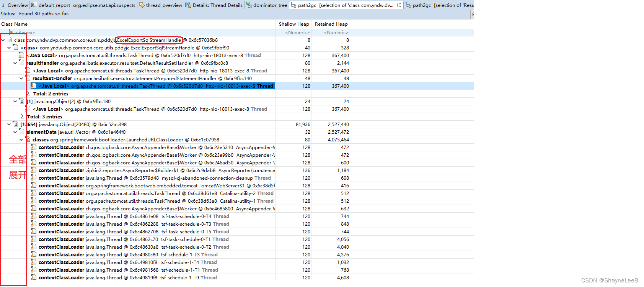Click icon of zipkin2 AsyncReporter$Builder$1 row

(x=34, y=170)
